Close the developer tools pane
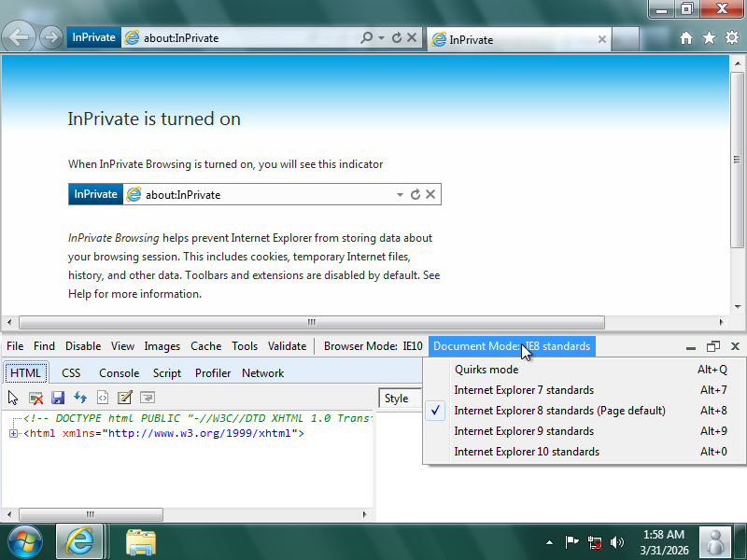The height and width of the screenshot is (560, 747). pos(735,346)
